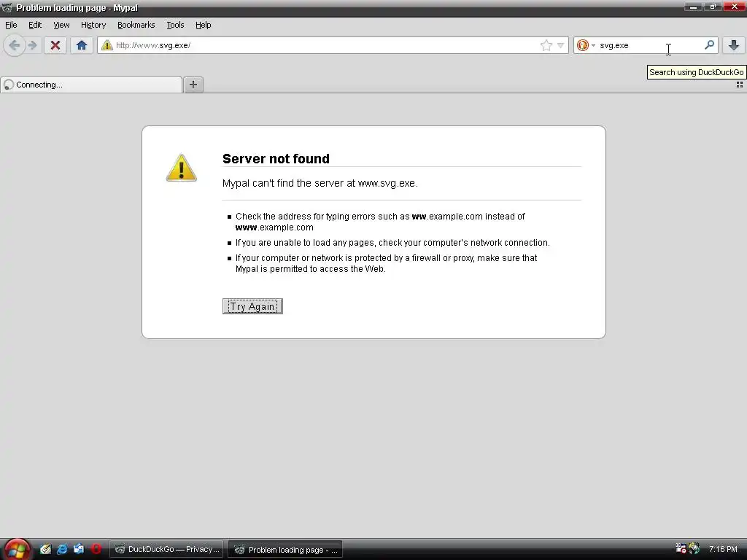Click the Try Again button

coord(252,306)
